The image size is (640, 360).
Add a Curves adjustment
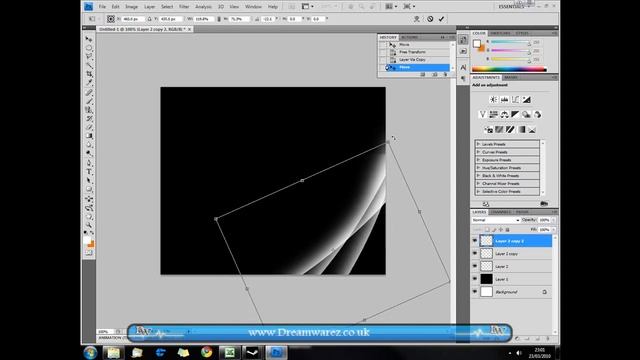tap(516, 100)
